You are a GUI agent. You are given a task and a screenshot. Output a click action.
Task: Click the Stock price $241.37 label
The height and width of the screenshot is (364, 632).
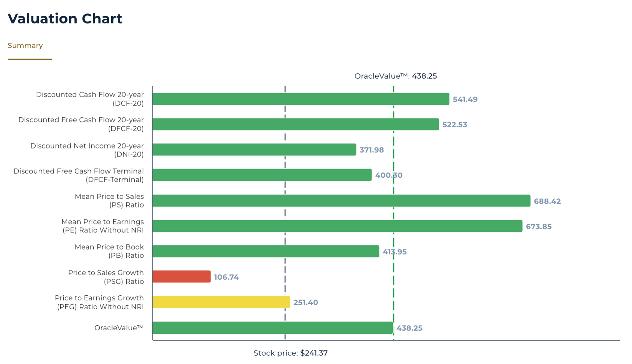pyautogui.click(x=290, y=353)
